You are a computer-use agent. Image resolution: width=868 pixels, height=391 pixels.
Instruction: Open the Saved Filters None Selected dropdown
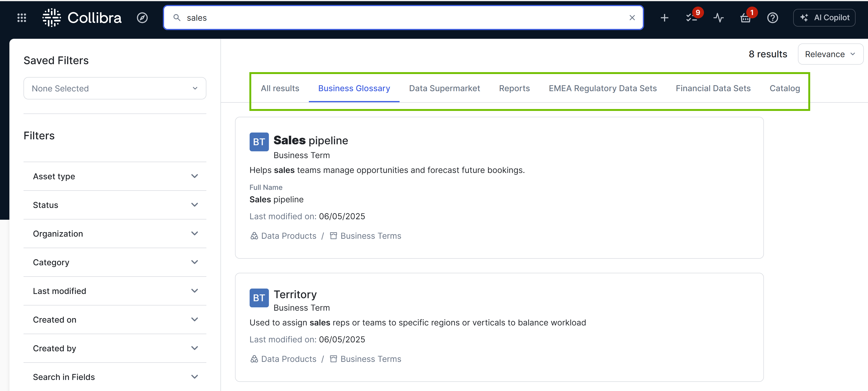114,88
